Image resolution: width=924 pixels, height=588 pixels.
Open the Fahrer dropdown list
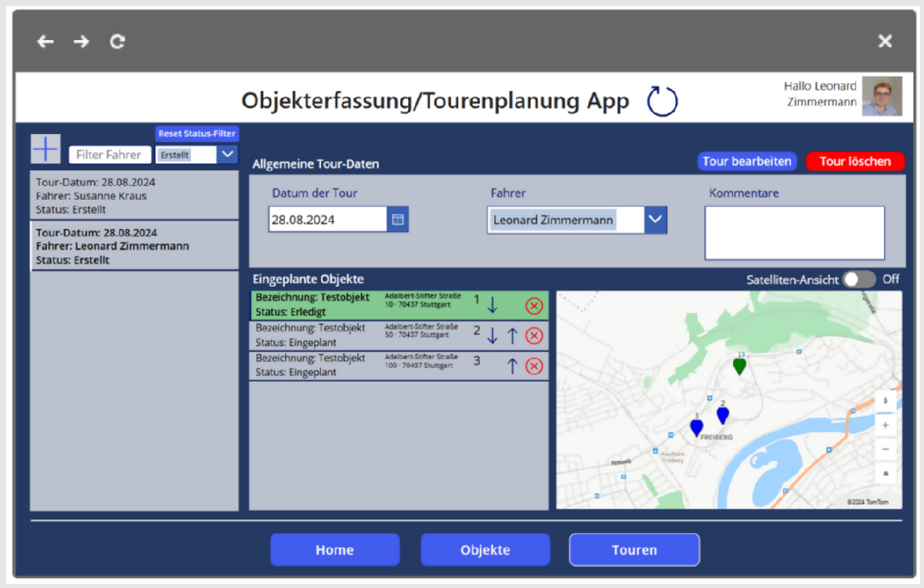pyautogui.click(x=654, y=220)
